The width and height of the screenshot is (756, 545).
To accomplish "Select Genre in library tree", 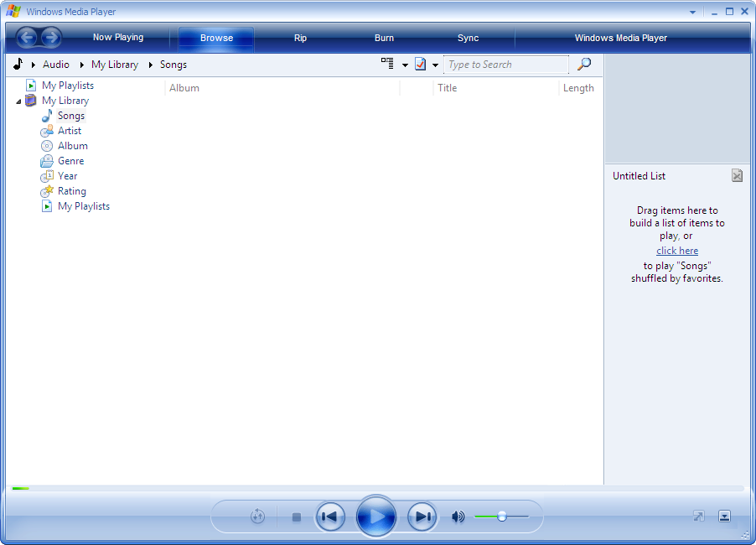I will pos(71,161).
